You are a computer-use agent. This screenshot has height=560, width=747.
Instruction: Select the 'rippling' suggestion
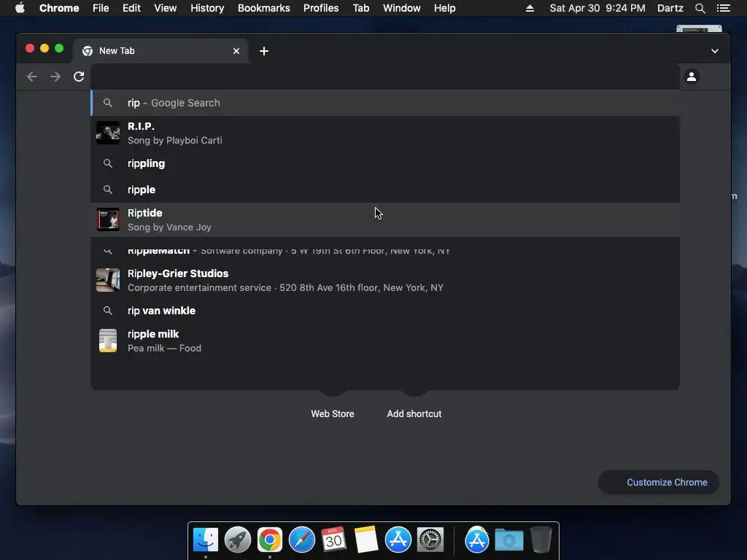(385, 163)
